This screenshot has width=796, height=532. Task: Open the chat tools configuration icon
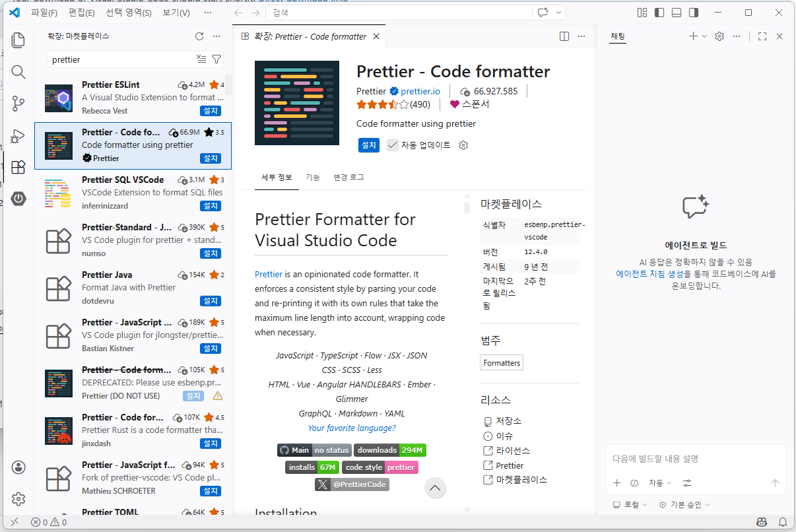coord(687,483)
